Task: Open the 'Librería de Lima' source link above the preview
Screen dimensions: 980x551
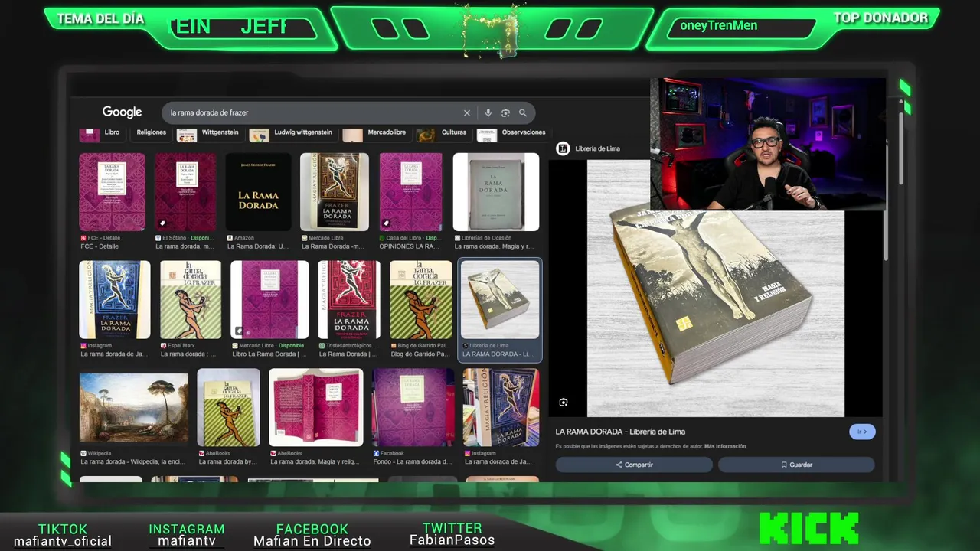Action: coord(597,148)
